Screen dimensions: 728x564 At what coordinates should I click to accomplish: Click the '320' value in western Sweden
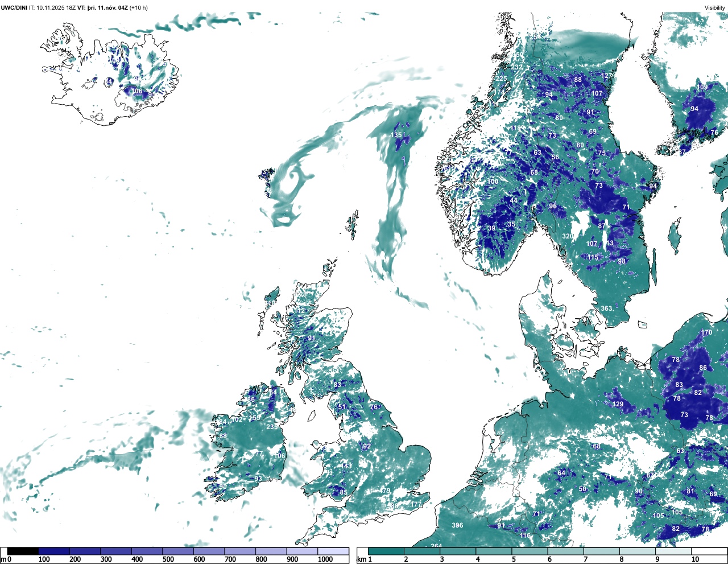click(568, 236)
